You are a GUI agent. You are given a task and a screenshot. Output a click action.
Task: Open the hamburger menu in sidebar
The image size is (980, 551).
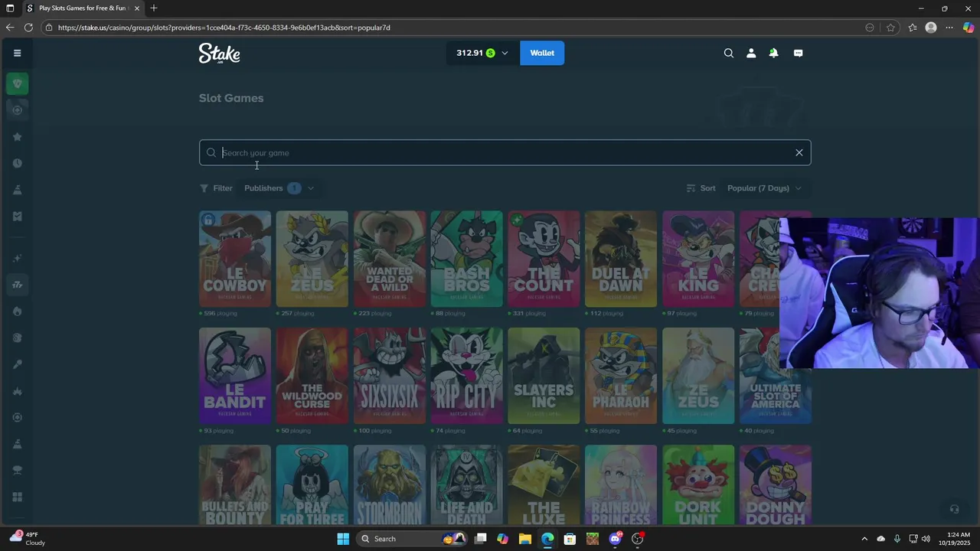tap(17, 53)
